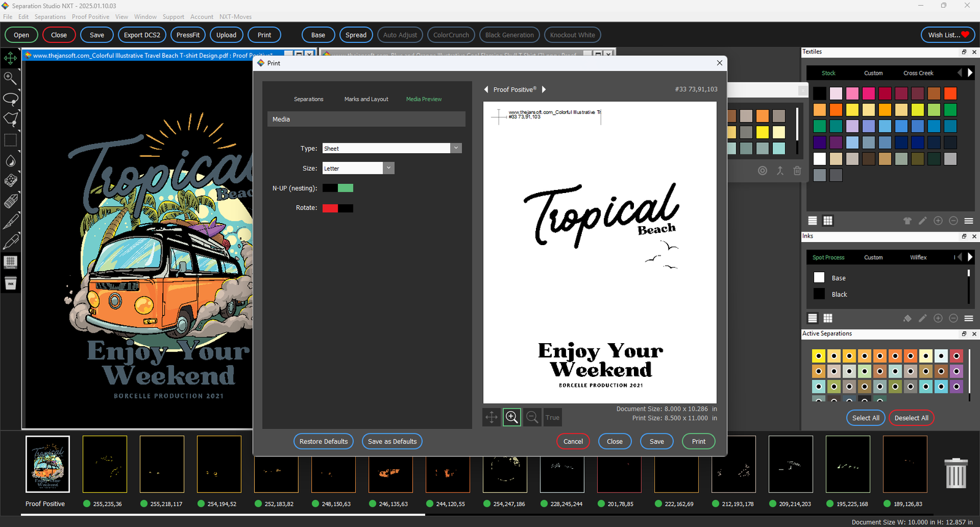Select Proof Positive thumbnail
The image size is (980, 527).
48,464
